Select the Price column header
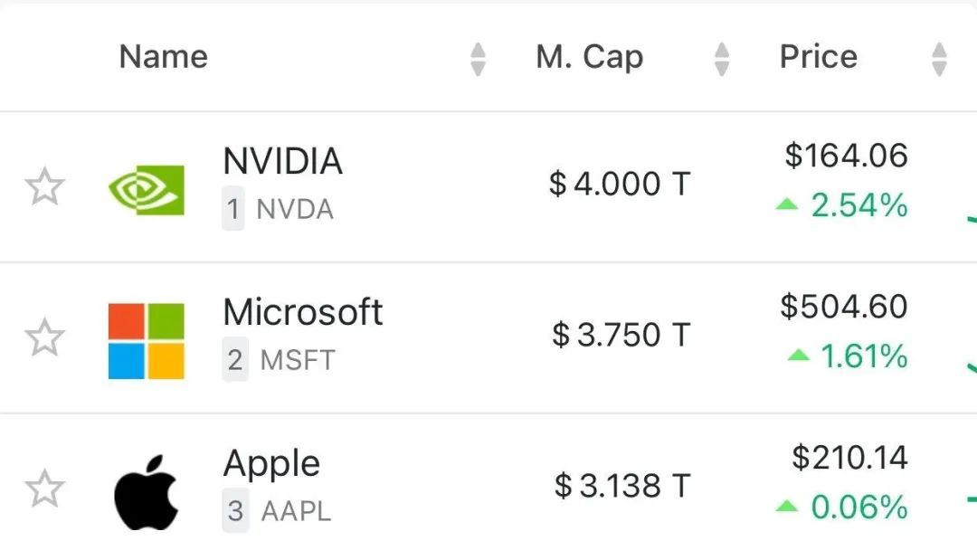The height and width of the screenshot is (560, 977). [819, 57]
